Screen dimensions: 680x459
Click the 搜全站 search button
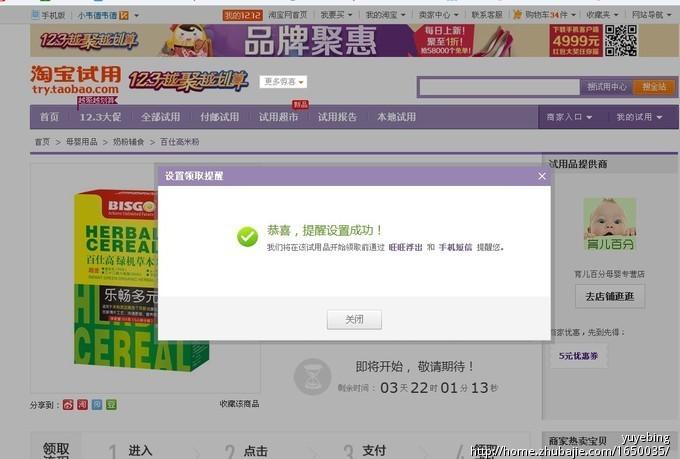[x=654, y=87]
